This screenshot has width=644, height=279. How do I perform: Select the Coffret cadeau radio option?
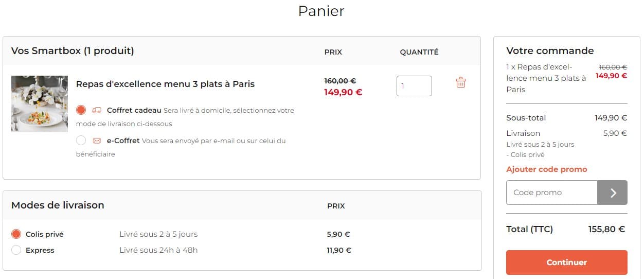81,110
